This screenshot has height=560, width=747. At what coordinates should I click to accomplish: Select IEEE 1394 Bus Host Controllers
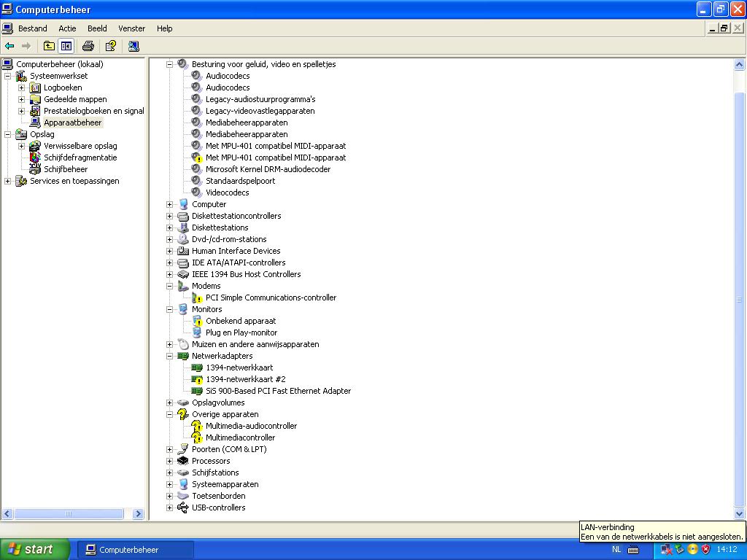[x=247, y=274]
